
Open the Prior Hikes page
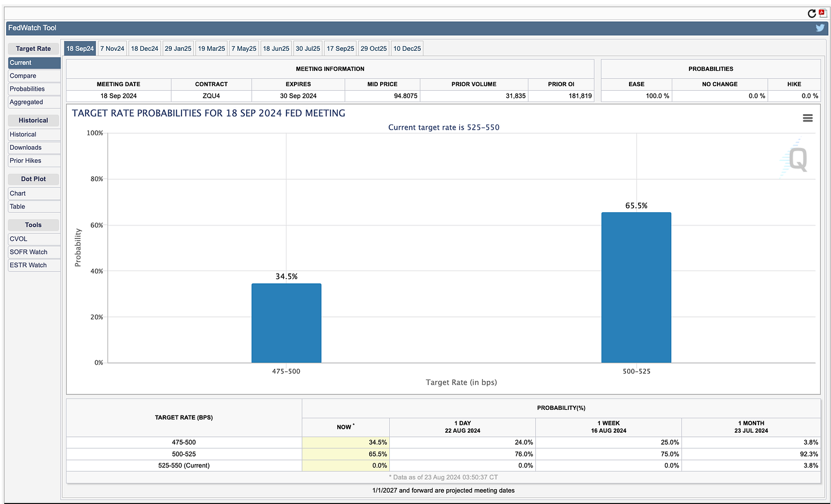pyautogui.click(x=34, y=160)
